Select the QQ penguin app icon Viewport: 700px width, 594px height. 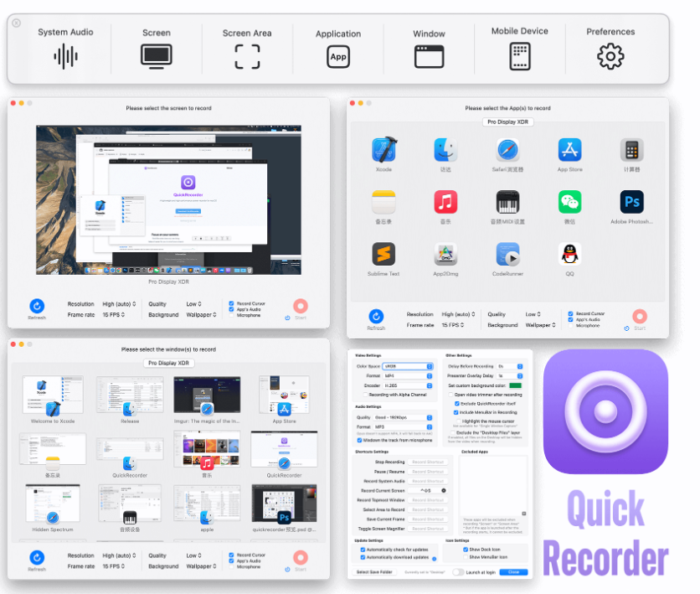(569, 255)
